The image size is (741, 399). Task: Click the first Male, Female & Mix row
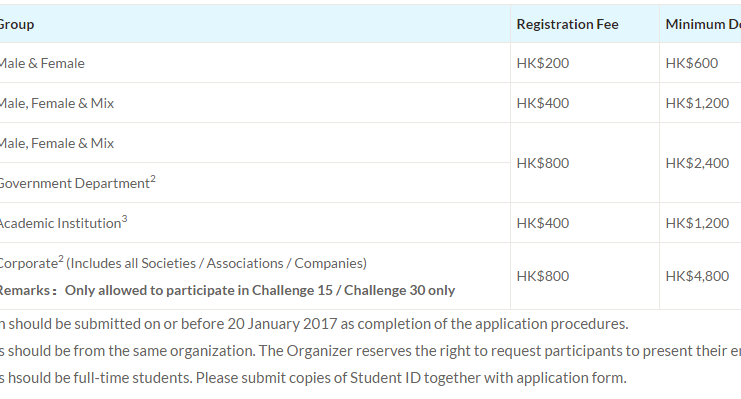[x=255, y=103]
